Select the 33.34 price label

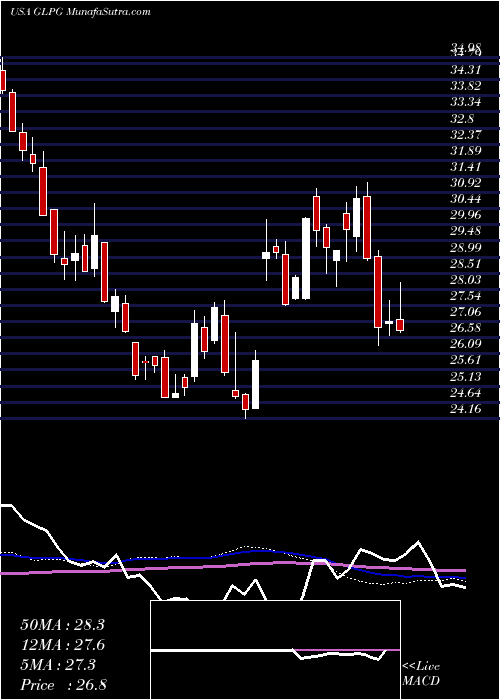point(466,102)
